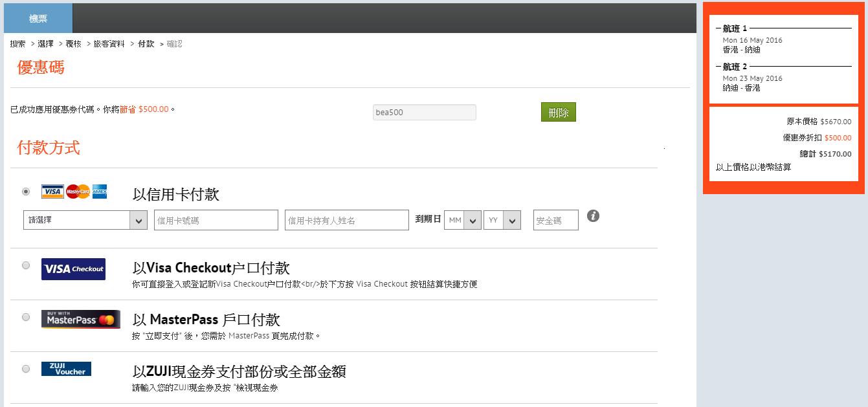Expand the expiry year YY dropdown
868x407 pixels.
coord(502,220)
